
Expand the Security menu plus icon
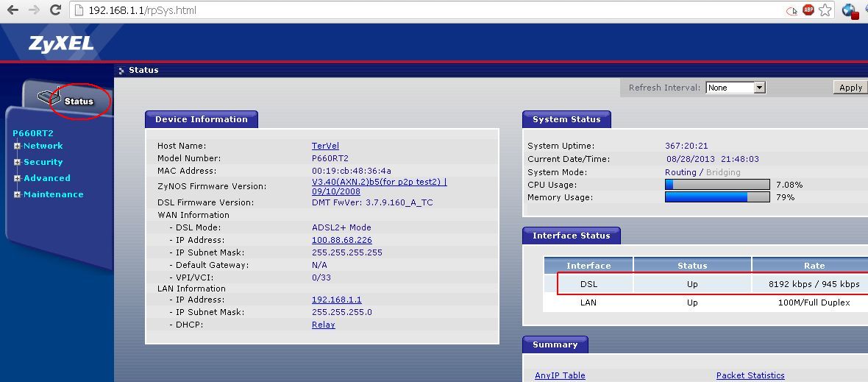pyautogui.click(x=17, y=162)
